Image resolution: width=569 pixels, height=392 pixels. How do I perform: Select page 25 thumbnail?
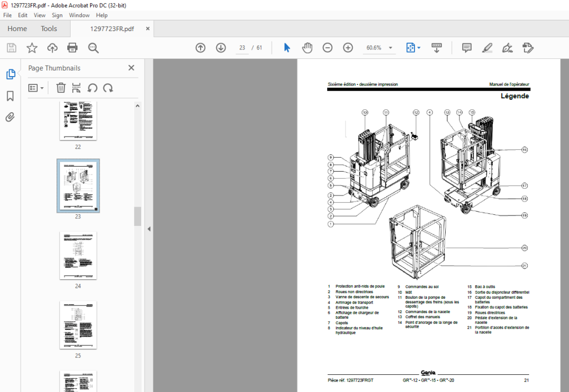coord(78,325)
